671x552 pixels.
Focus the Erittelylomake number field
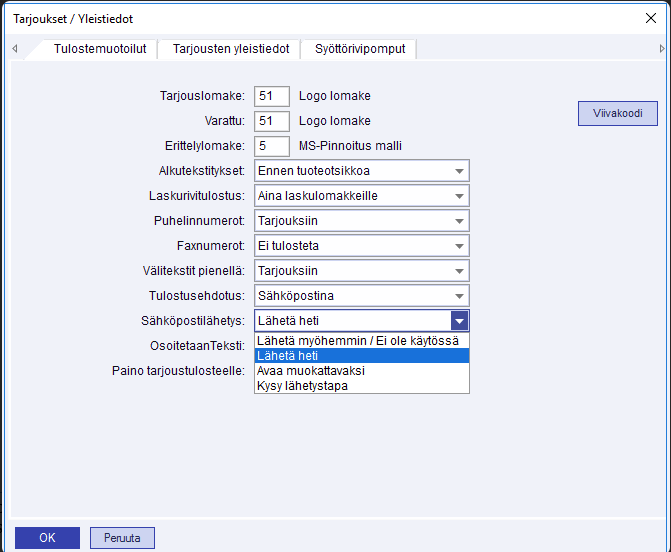[271, 146]
